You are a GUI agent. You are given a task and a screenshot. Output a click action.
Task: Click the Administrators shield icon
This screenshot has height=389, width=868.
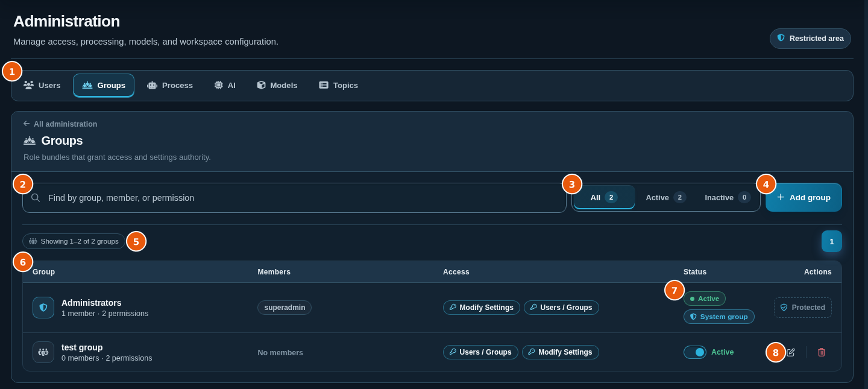(43, 308)
